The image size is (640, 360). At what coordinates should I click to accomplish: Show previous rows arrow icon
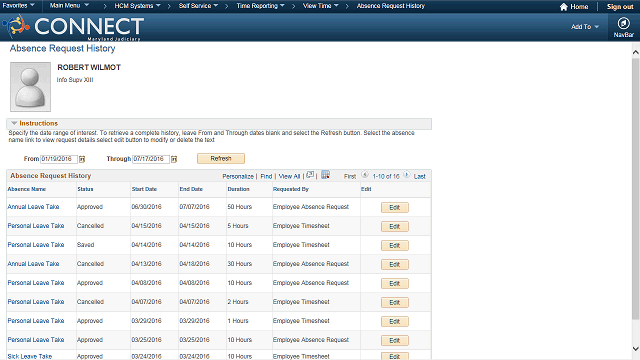click(365, 175)
